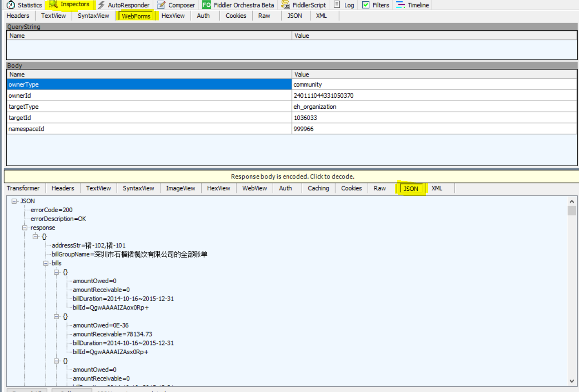Select the highlighted JSON response tab
Screen dimensions: 579x392
[411, 189]
